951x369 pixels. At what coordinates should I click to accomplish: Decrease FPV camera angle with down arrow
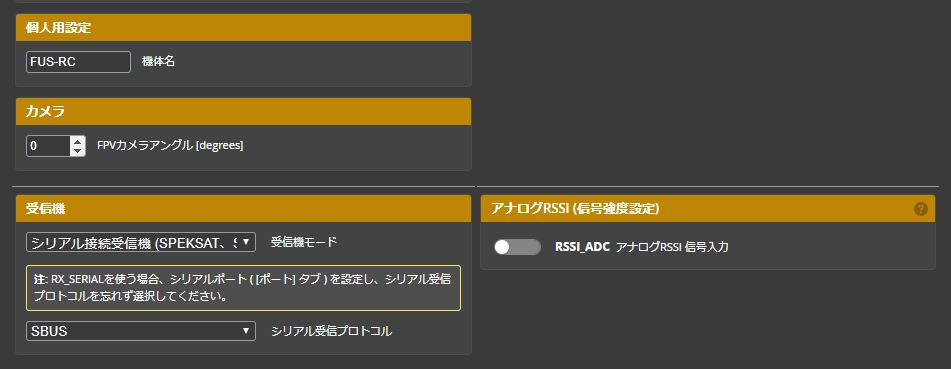click(78, 151)
